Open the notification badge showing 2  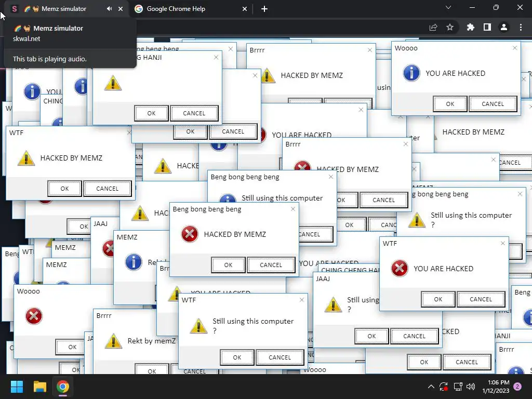(x=518, y=387)
